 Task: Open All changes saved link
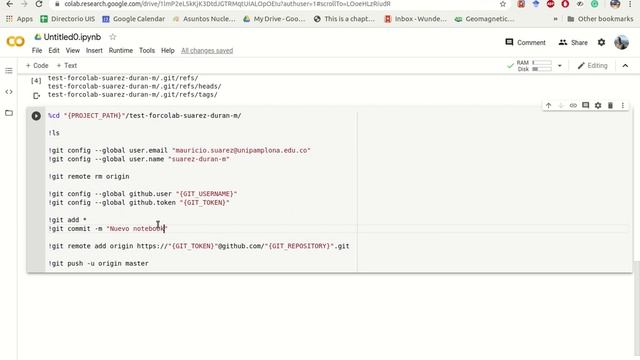pos(207,51)
